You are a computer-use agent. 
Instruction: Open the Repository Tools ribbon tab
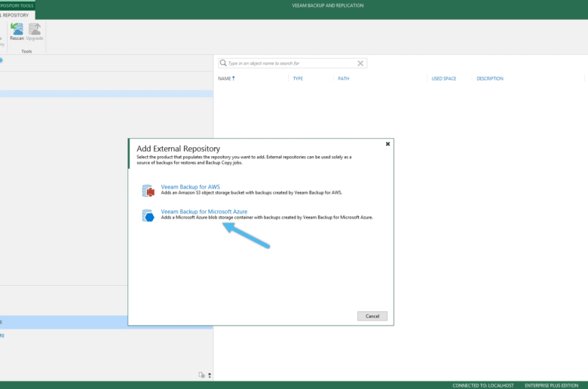pyautogui.click(x=17, y=5)
